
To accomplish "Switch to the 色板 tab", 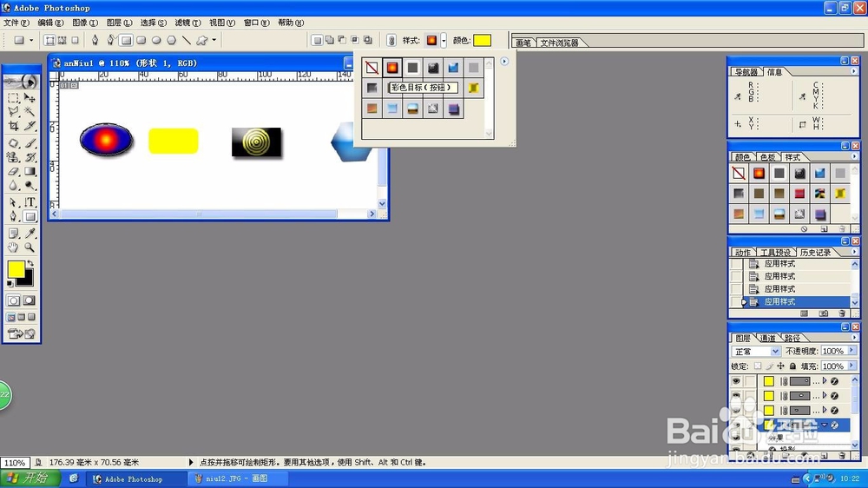I will click(767, 157).
